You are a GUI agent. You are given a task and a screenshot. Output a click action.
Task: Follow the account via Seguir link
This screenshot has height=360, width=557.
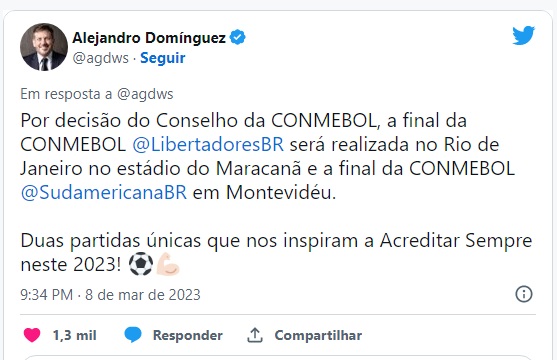click(163, 58)
